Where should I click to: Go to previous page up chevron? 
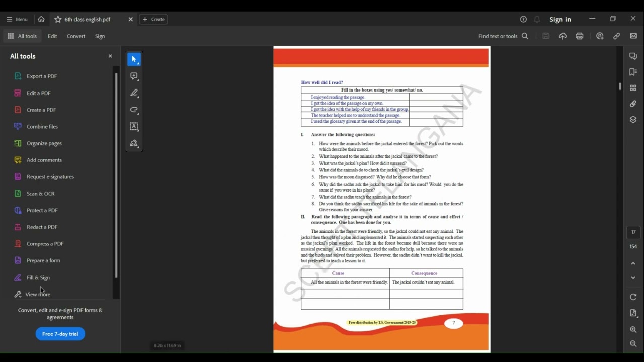coord(633,263)
